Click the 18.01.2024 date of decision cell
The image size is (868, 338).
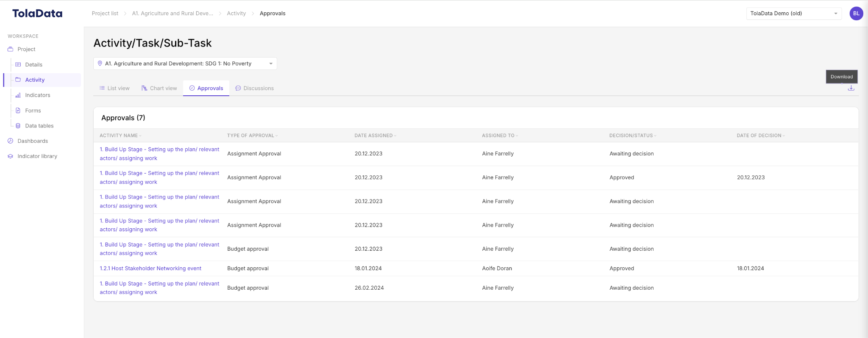pyautogui.click(x=751, y=269)
